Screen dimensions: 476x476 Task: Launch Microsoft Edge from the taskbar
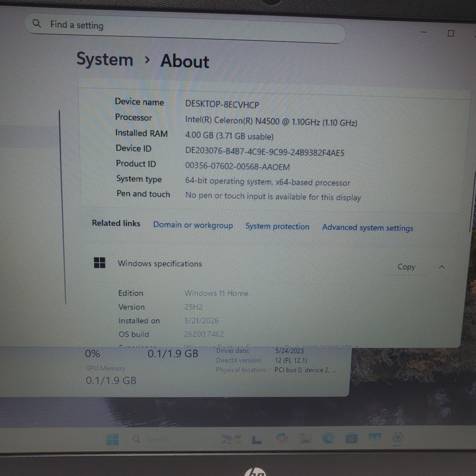[x=328, y=438]
